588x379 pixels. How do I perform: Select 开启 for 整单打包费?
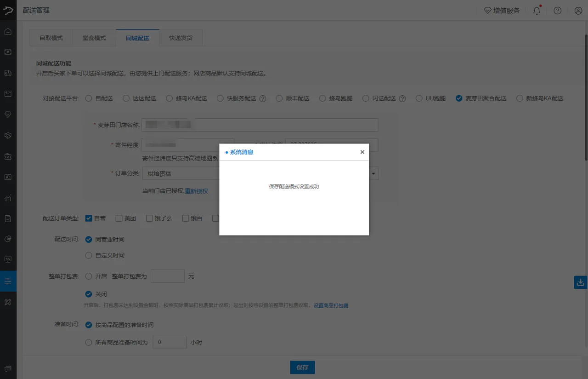(x=89, y=276)
